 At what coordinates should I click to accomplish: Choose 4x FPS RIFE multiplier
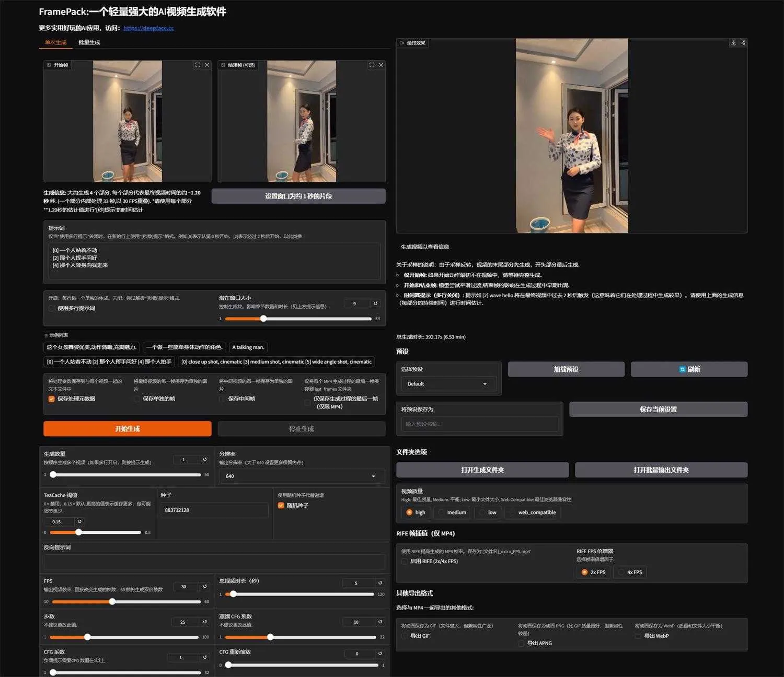click(x=630, y=572)
